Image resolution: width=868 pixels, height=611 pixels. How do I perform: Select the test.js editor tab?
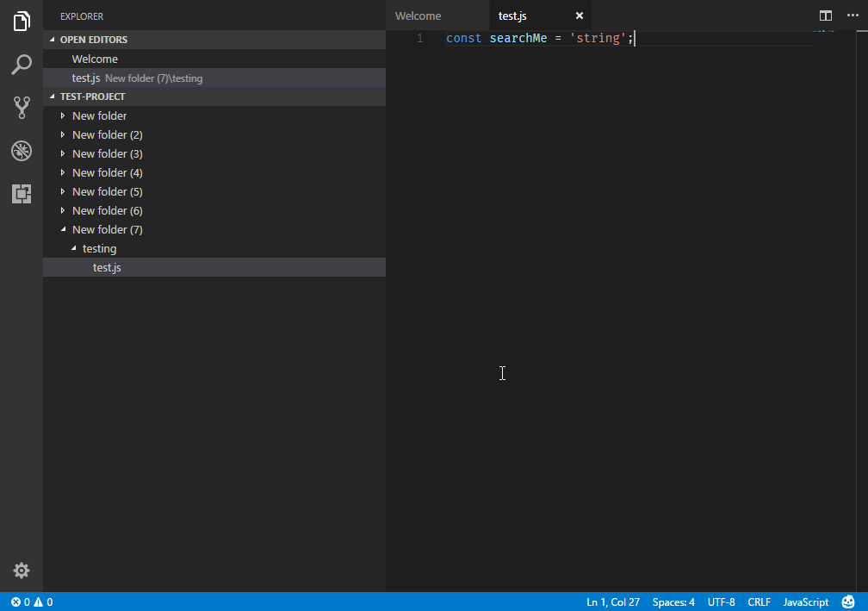coord(512,16)
